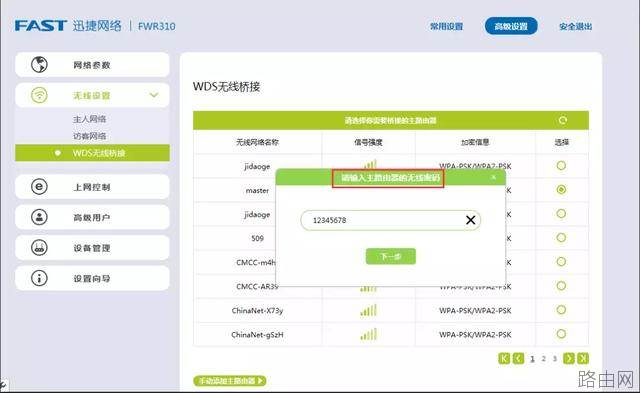The width and height of the screenshot is (640, 393).
Task: Click the 设置向导 info icon
Action: [x=39, y=278]
